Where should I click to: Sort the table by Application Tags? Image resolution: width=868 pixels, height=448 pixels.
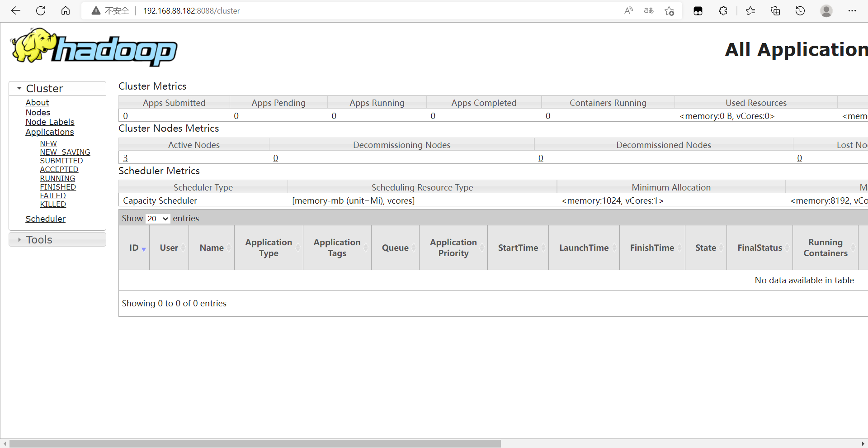click(x=337, y=248)
